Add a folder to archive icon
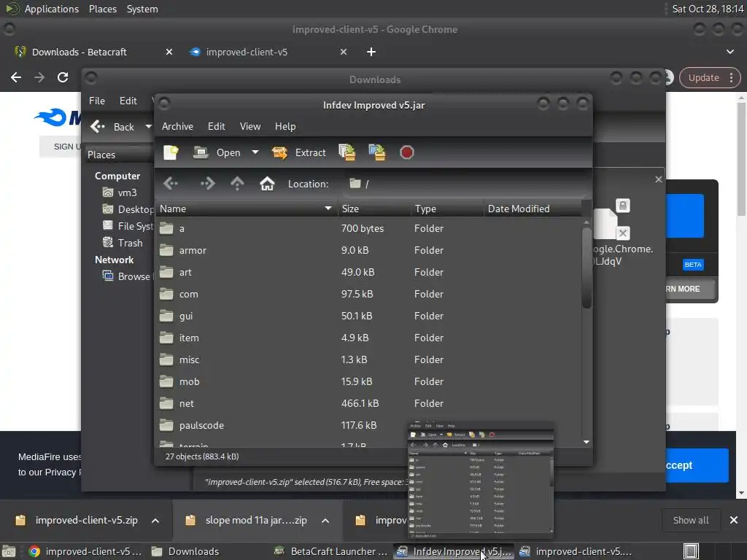Image resolution: width=747 pixels, height=560 pixels. 377,152
